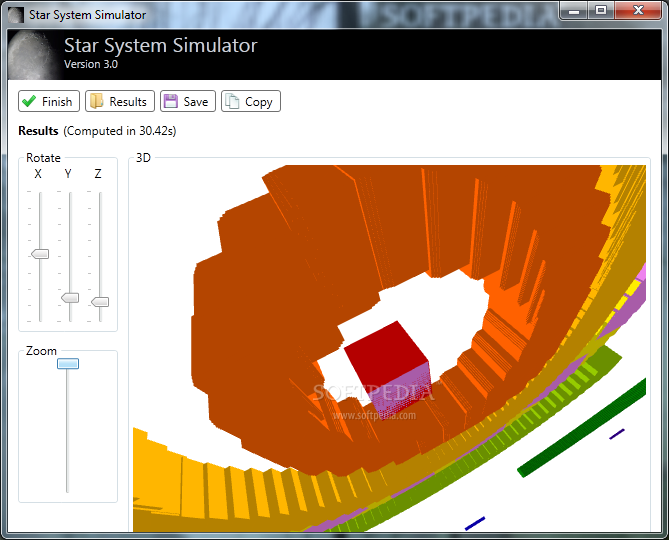Click the Save button text
Image resolution: width=669 pixels, height=540 pixels.
196,102
